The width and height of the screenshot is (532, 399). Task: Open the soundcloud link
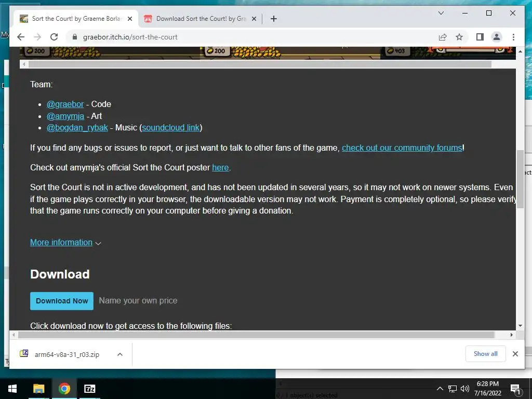click(x=170, y=128)
